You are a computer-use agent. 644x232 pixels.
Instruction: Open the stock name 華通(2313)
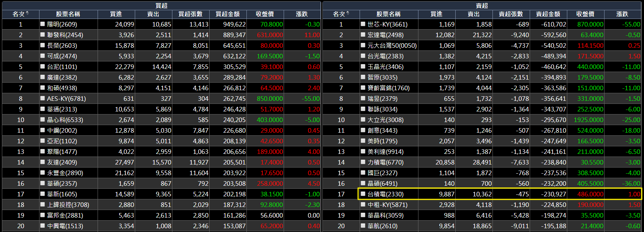coord(62,109)
